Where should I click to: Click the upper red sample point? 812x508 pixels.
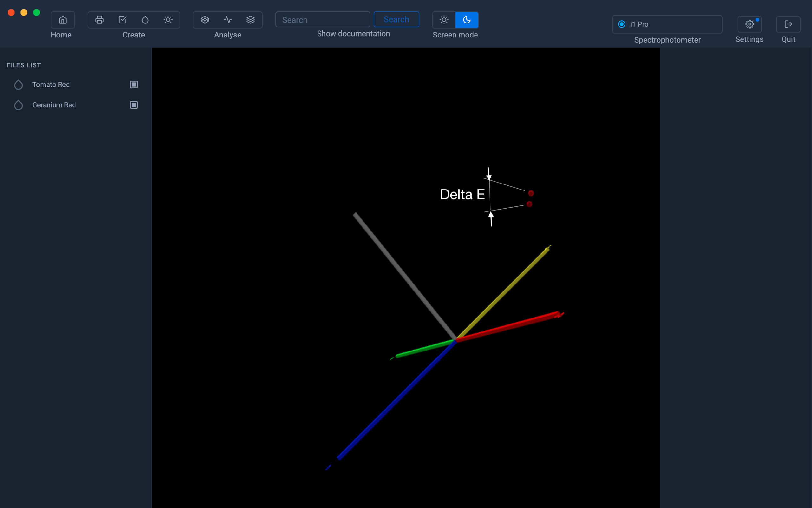[531, 193]
